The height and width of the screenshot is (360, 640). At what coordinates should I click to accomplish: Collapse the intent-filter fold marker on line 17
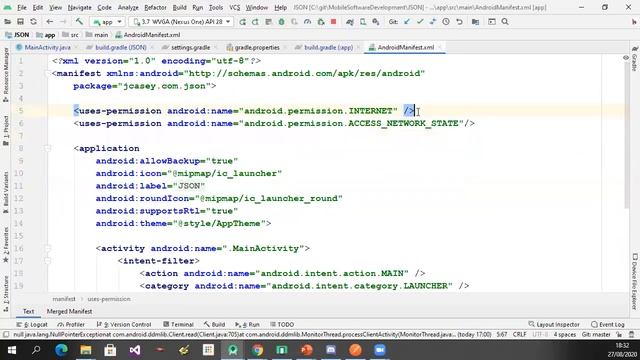(x=48, y=261)
